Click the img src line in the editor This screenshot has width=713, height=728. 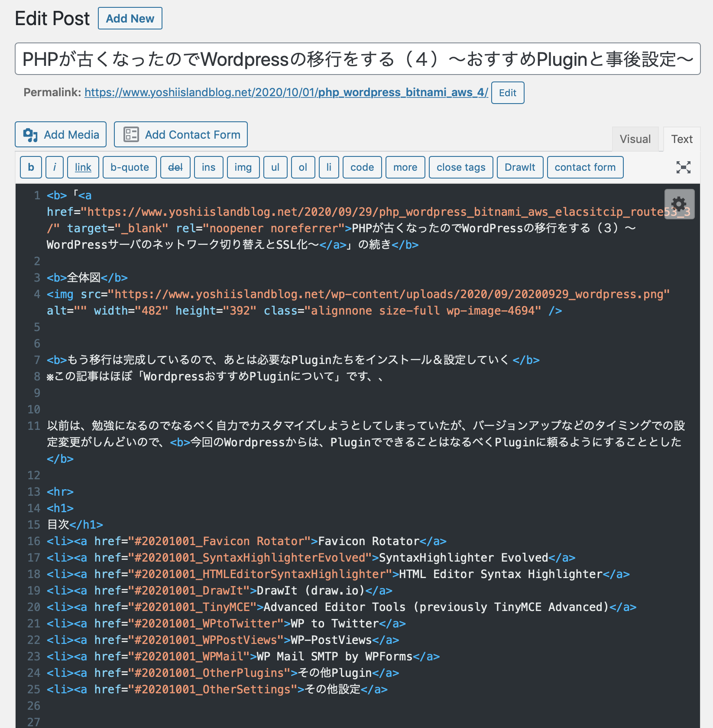point(359,294)
